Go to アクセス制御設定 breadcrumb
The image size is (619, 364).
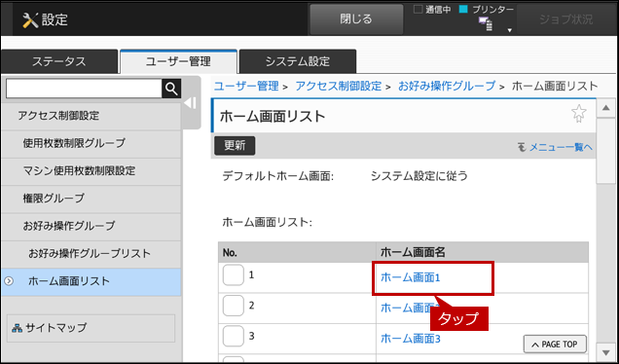339,86
